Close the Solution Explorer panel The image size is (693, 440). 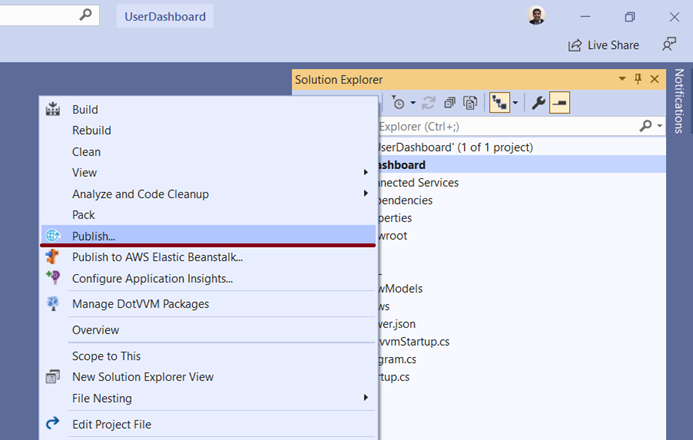coord(655,79)
